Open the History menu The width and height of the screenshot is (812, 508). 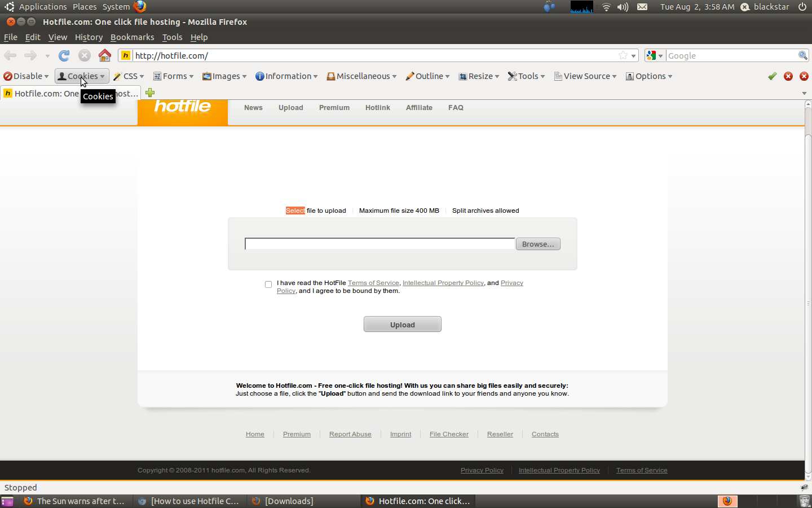pyautogui.click(x=89, y=37)
